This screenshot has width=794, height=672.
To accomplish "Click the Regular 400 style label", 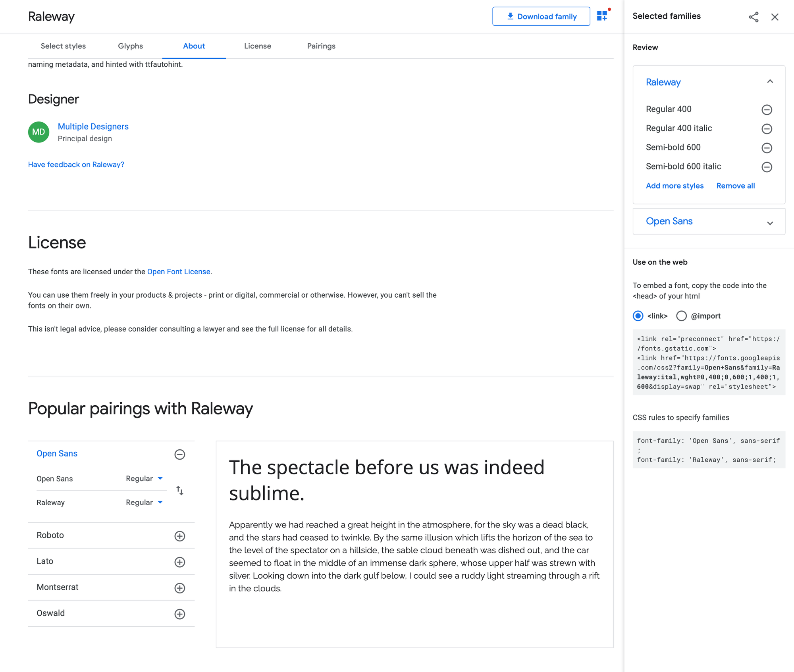I will (x=669, y=109).
